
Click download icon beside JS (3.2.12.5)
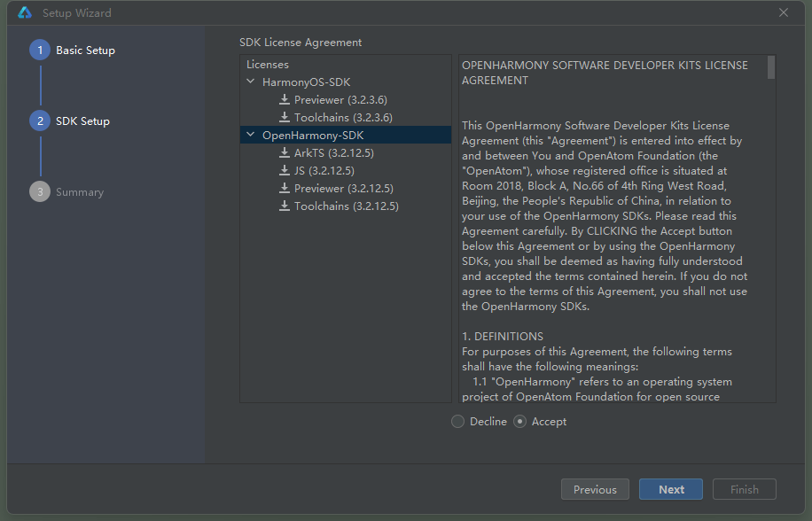pos(285,171)
